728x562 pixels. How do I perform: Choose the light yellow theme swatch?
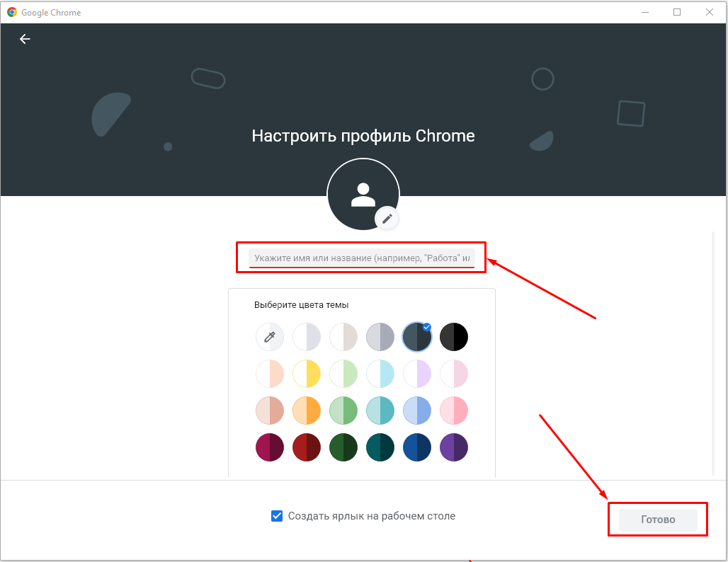tap(307, 374)
